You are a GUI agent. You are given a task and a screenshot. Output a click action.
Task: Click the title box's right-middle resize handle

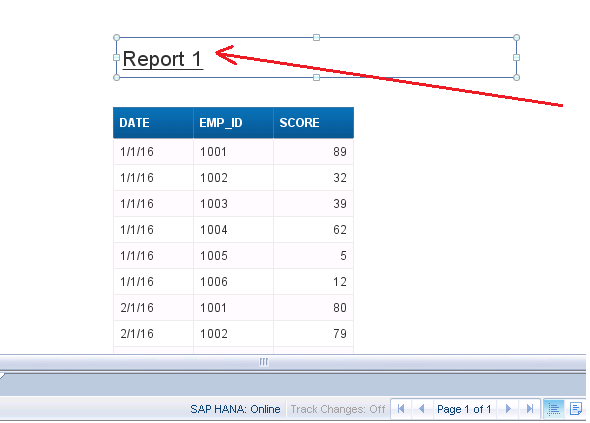[516, 57]
